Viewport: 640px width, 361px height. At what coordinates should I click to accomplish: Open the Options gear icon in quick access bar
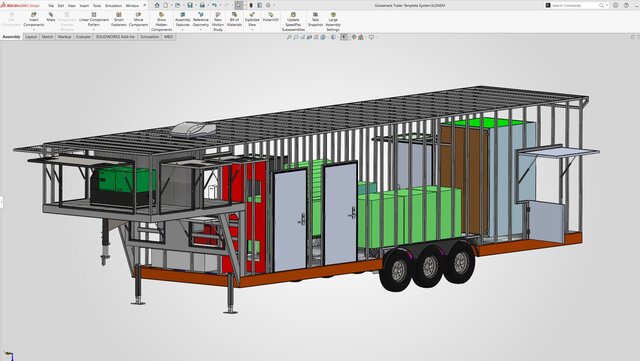(268, 5)
